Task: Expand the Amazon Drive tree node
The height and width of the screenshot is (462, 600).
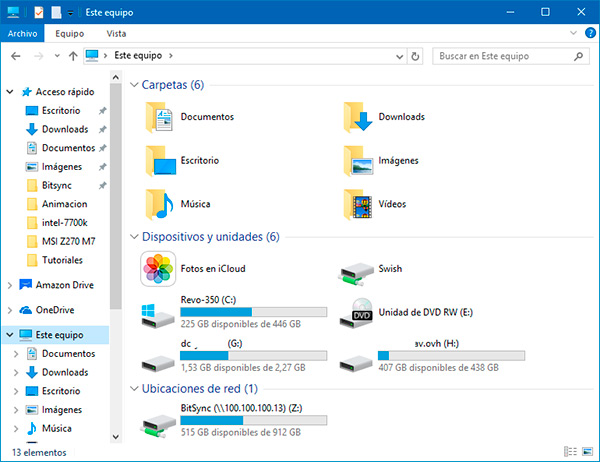Action: 10,285
